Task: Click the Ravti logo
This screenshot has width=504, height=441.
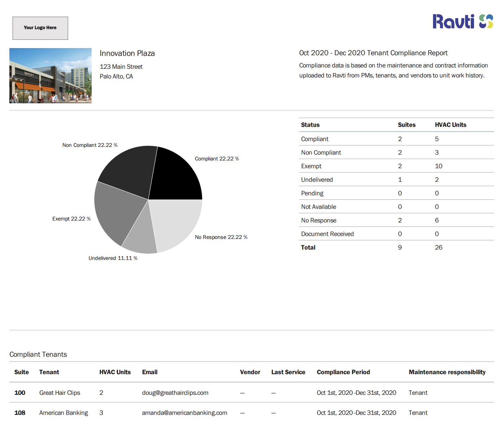Action: coord(463,21)
